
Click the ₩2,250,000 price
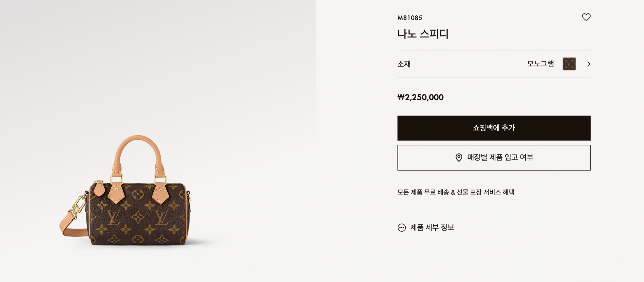coord(420,97)
